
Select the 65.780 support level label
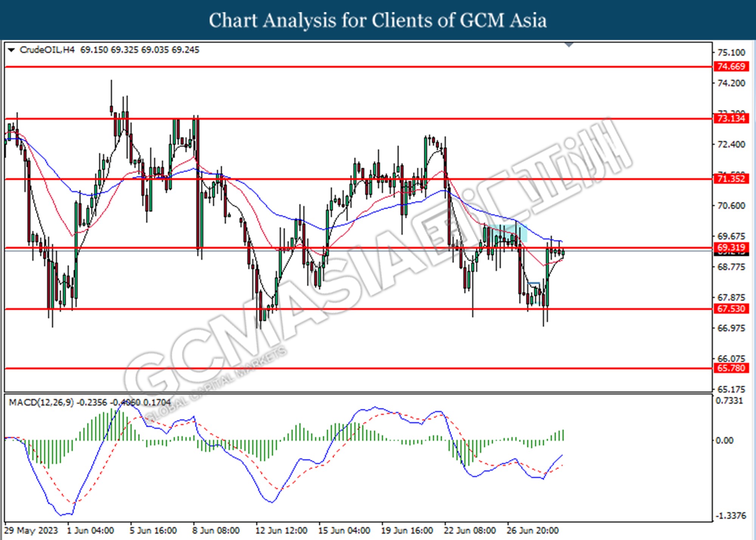pos(731,368)
